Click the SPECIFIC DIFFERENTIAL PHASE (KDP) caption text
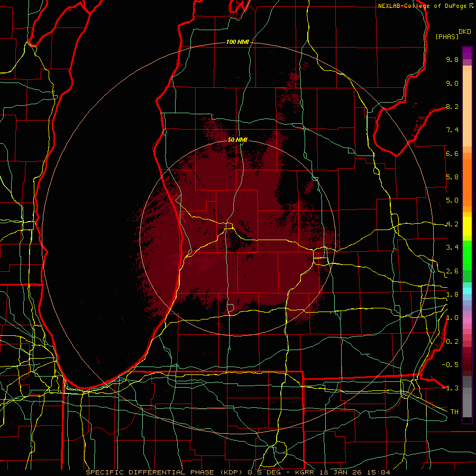 [166, 472]
